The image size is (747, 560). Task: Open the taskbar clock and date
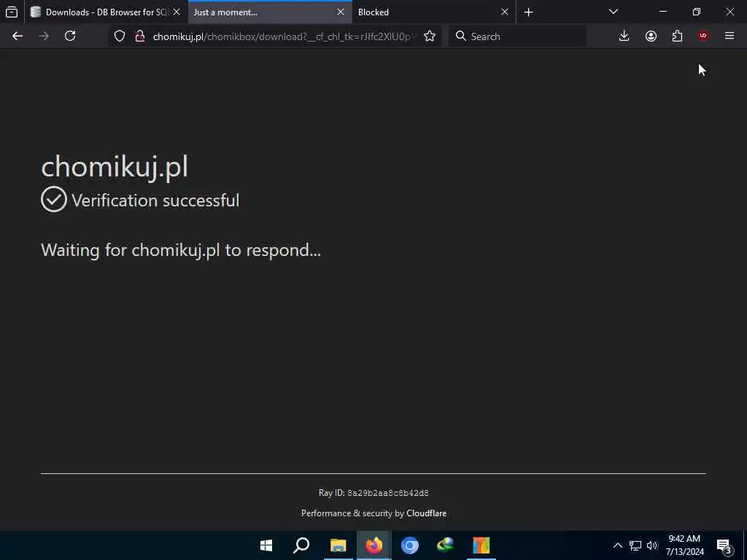click(x=684, y=545)
